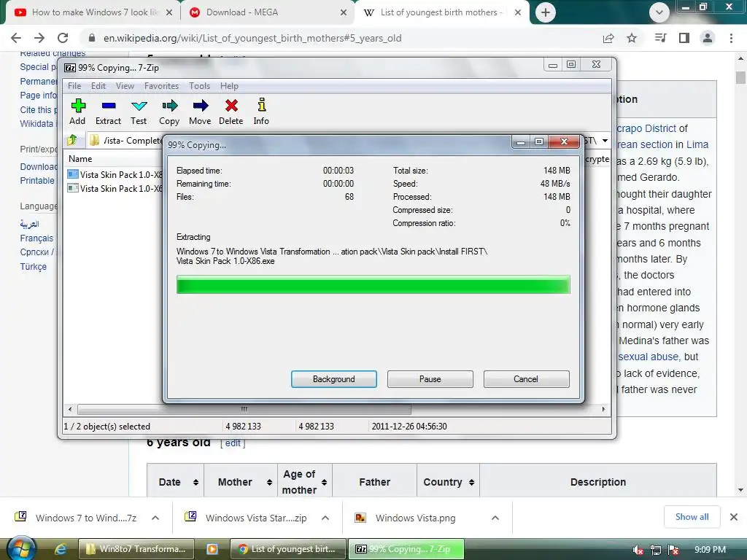The image size is (747, 560).
Task: Pause the extraction
Action: (x=430, y=379)
